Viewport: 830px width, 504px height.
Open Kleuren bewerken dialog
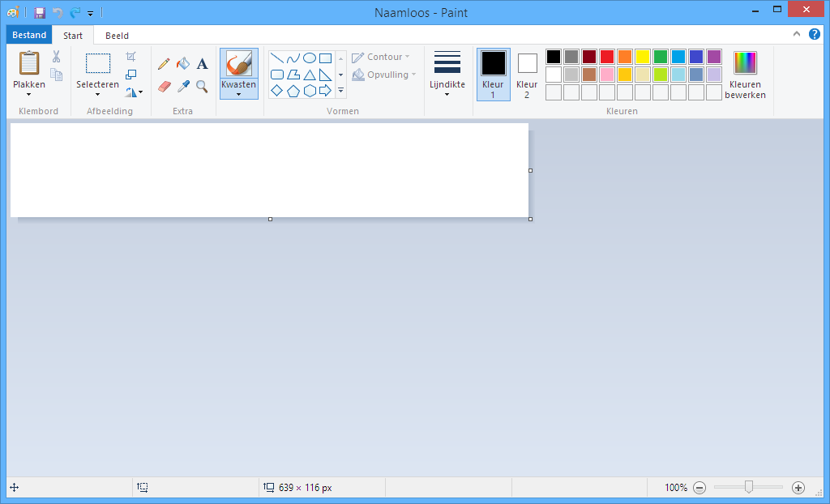click(x=746, y=74)
